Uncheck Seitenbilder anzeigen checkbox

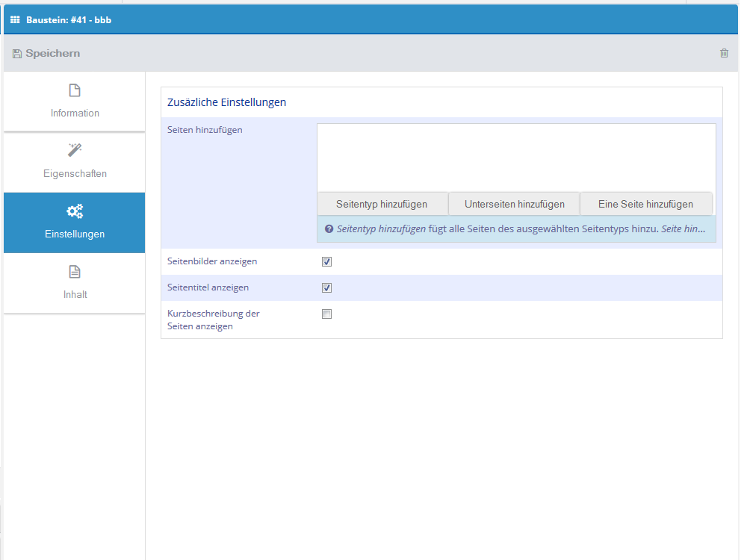tap(326, 261)
